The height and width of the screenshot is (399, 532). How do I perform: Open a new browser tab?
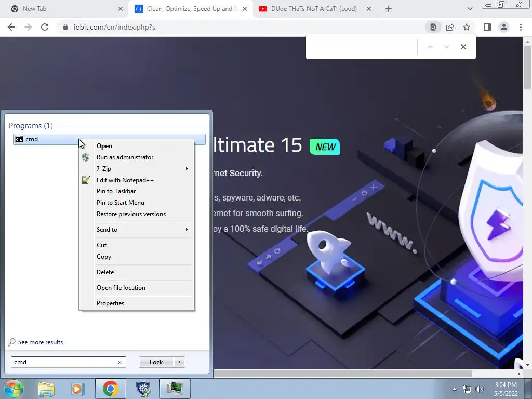[x=389, y=9]
